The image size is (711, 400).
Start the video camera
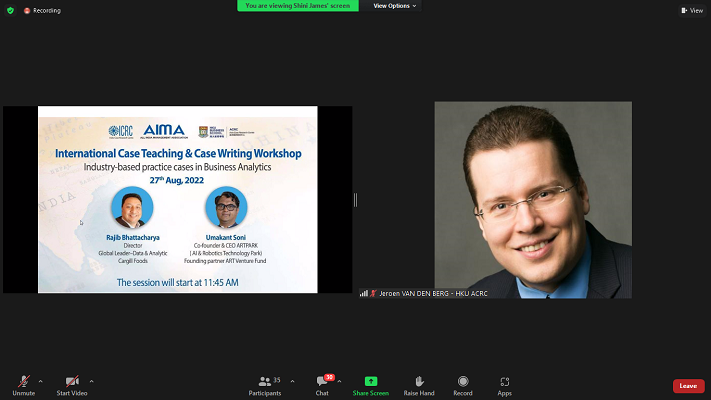[72, 386]
